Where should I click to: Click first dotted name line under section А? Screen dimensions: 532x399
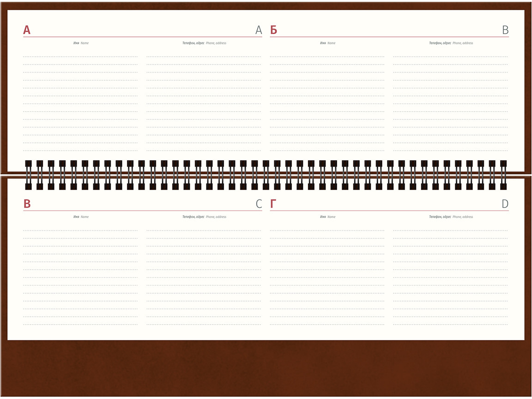(80, 56)
